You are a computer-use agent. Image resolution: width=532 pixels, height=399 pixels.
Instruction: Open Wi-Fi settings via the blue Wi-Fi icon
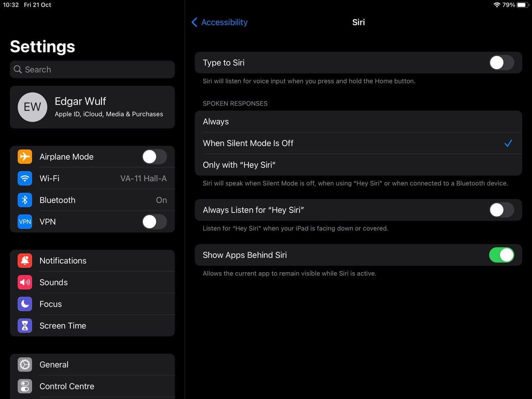(x=25, y=178)
